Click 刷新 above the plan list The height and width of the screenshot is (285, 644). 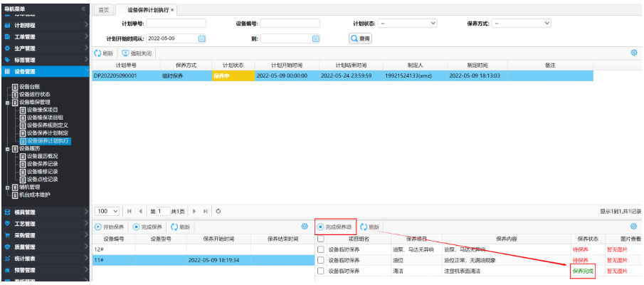(x=104, y=53)
